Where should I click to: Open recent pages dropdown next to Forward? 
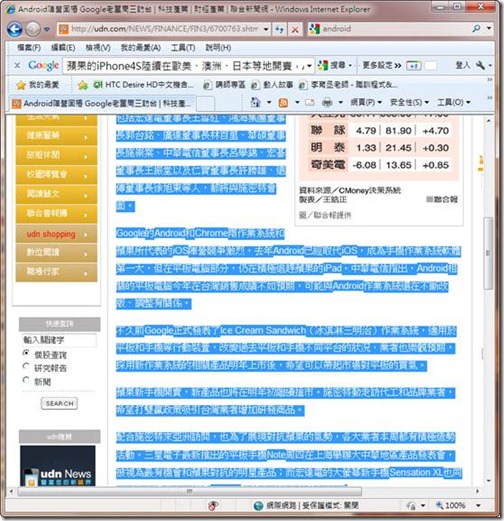pos(47,29)
